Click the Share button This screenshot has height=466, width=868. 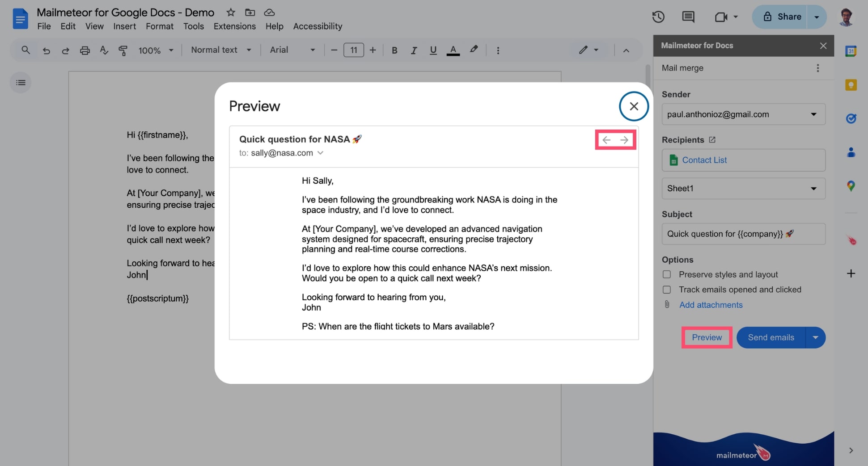pyautogui.click(x=780, y=17)
